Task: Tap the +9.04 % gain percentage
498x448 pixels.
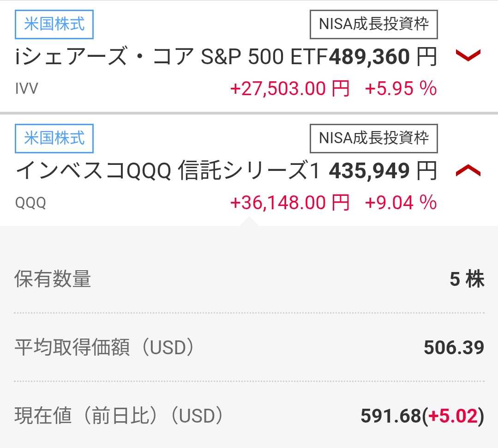Action: (401, 203)
